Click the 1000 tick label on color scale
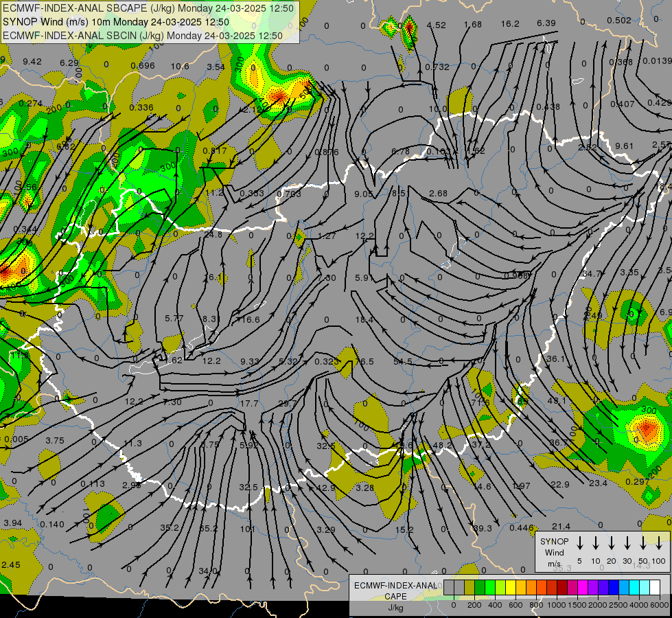 [x=556, y=605]
